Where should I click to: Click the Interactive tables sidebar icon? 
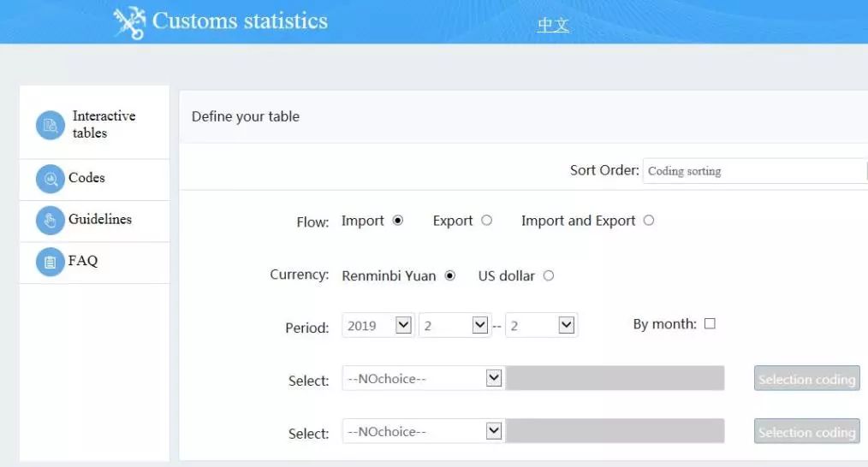51,126
